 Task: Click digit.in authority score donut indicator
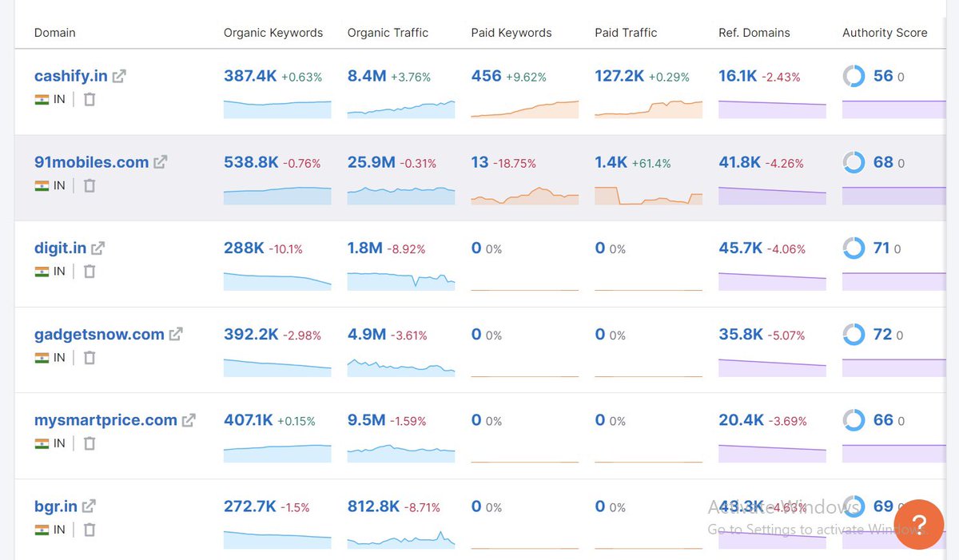[x=854, y=248]
